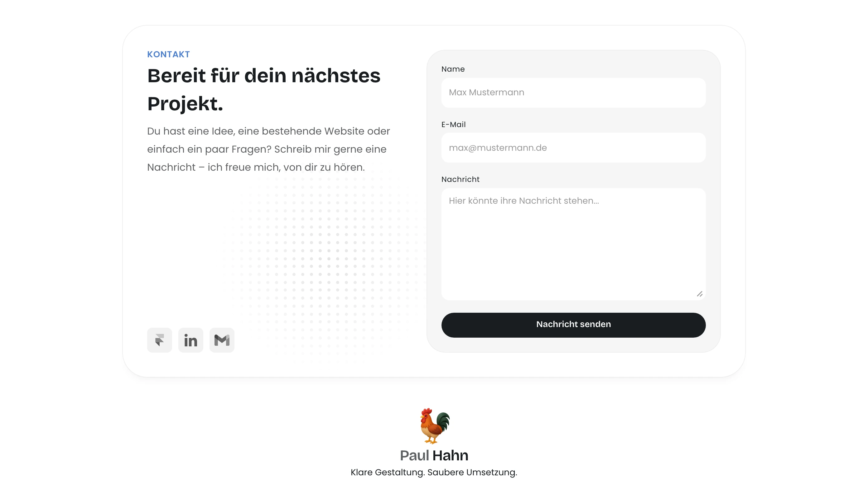Click the Nachricht field label
The height and width of the screenshot is (494, 868).
coord(461,179)
